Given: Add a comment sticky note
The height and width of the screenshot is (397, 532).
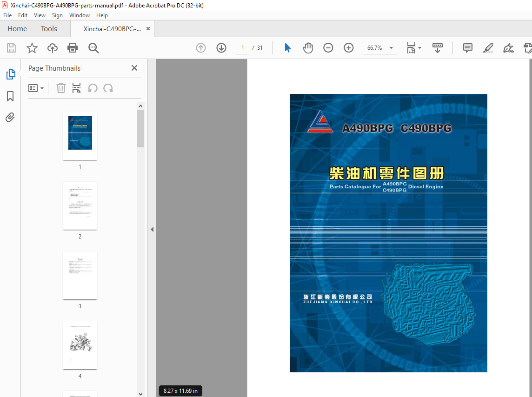Looking at the screenshot, I should pos(467,48).
